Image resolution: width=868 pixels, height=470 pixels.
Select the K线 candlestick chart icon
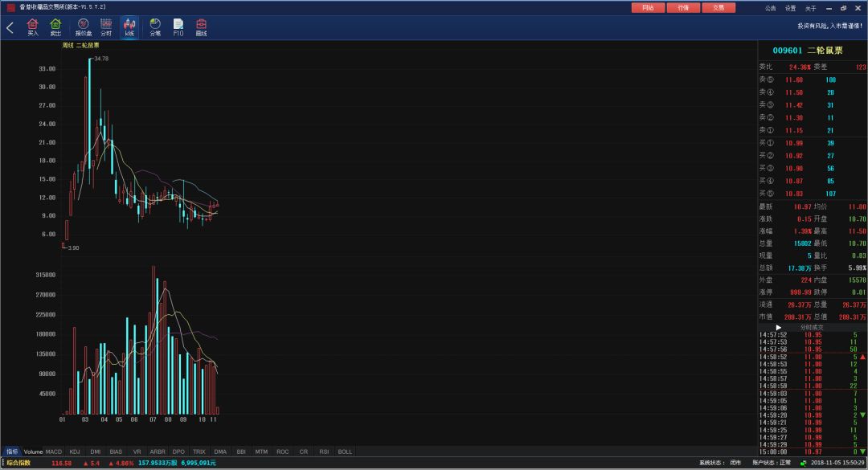click(x=129, y=27)
